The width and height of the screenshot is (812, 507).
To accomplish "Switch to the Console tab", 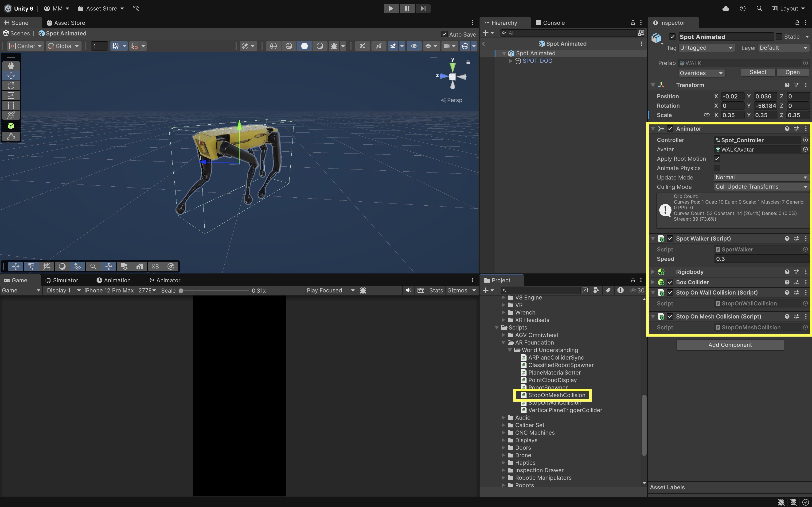I will point(550,23).
